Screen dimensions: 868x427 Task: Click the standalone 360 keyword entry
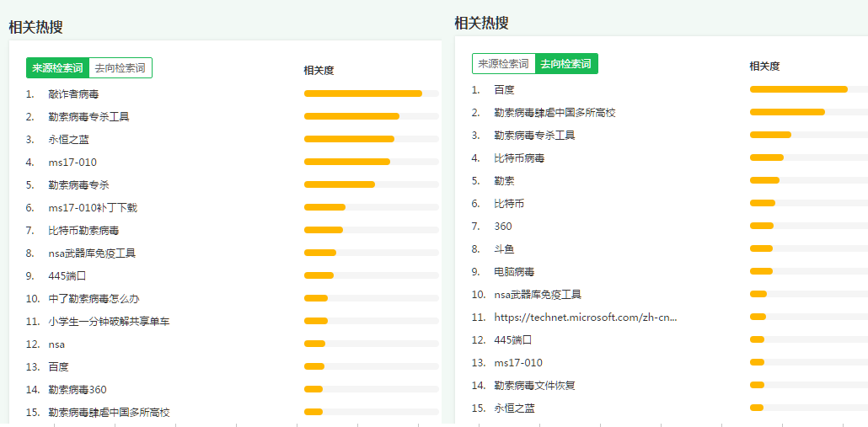tap(502, 226)
